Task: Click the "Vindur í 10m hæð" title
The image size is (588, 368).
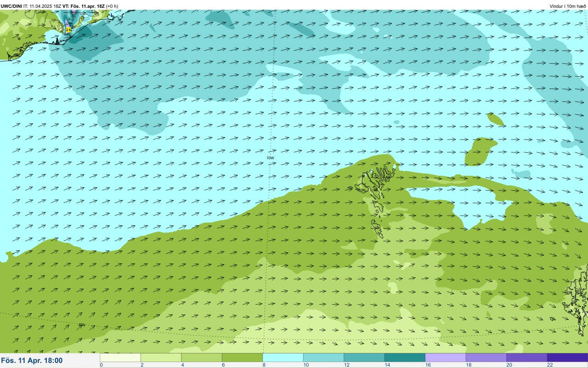Action: (x=568, y=6)
